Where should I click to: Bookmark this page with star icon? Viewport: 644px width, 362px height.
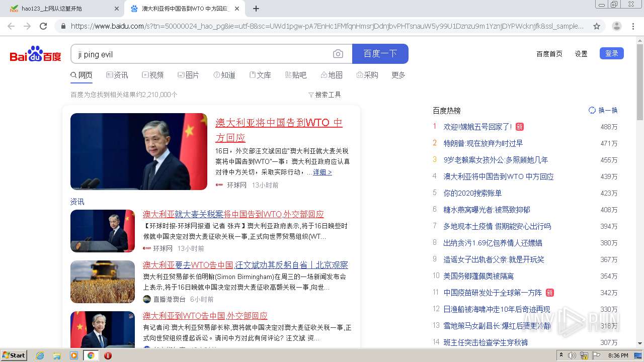(x=597, y=26)
